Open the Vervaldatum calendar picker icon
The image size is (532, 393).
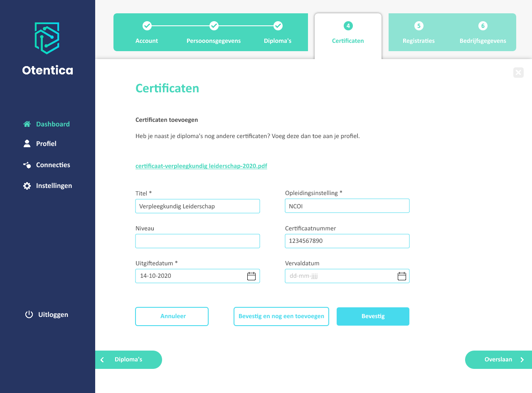pos(402,276)
